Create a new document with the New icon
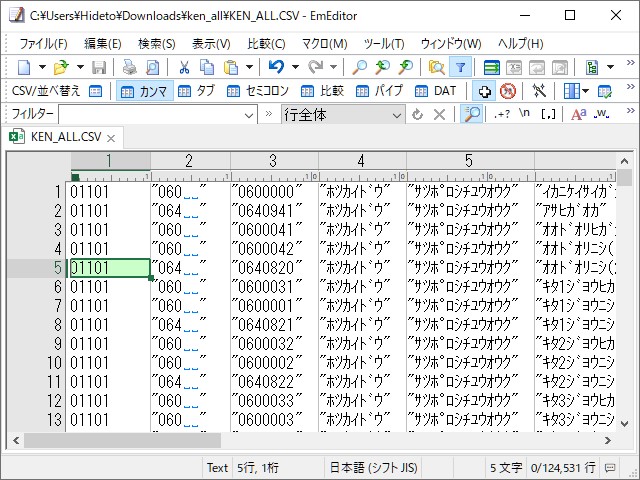Screen dimensions: 640x480 24,67
